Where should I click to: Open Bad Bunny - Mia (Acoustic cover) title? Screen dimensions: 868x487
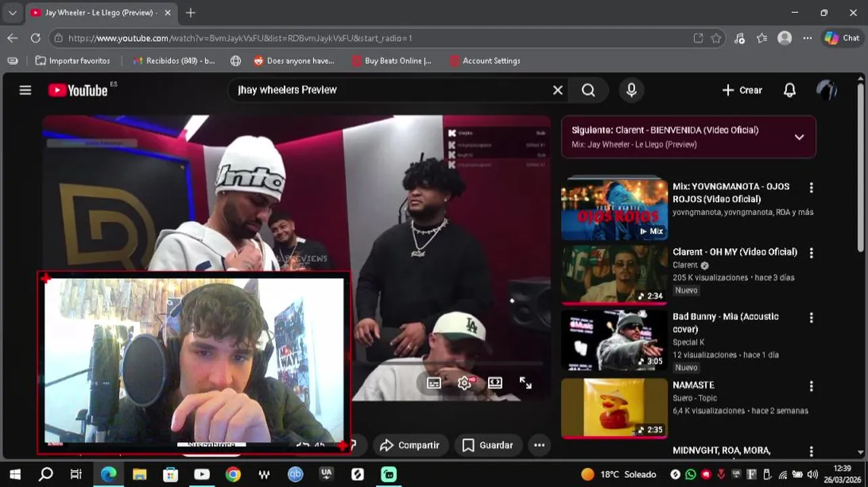coord(725,323)
